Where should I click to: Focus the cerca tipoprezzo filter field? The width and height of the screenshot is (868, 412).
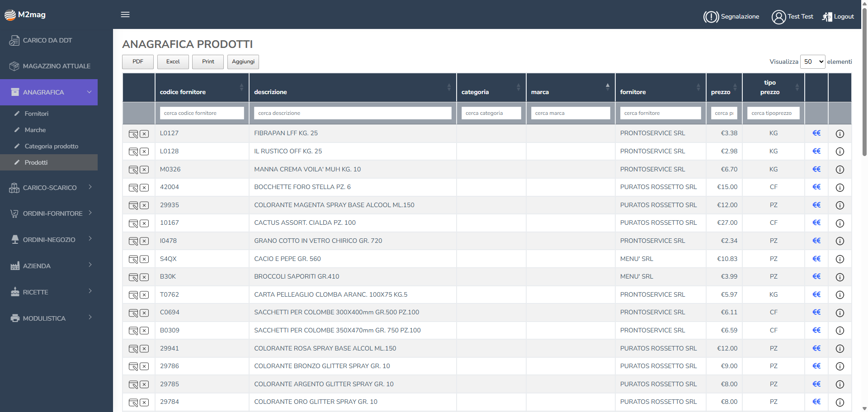[x=774, y=113]
